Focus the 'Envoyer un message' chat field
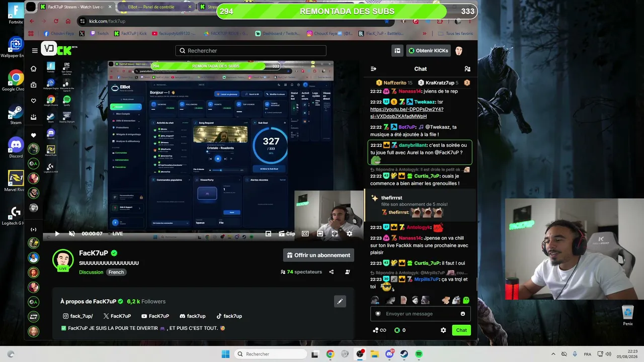Screen dimensions: 644x362 (x=421, y=314)
